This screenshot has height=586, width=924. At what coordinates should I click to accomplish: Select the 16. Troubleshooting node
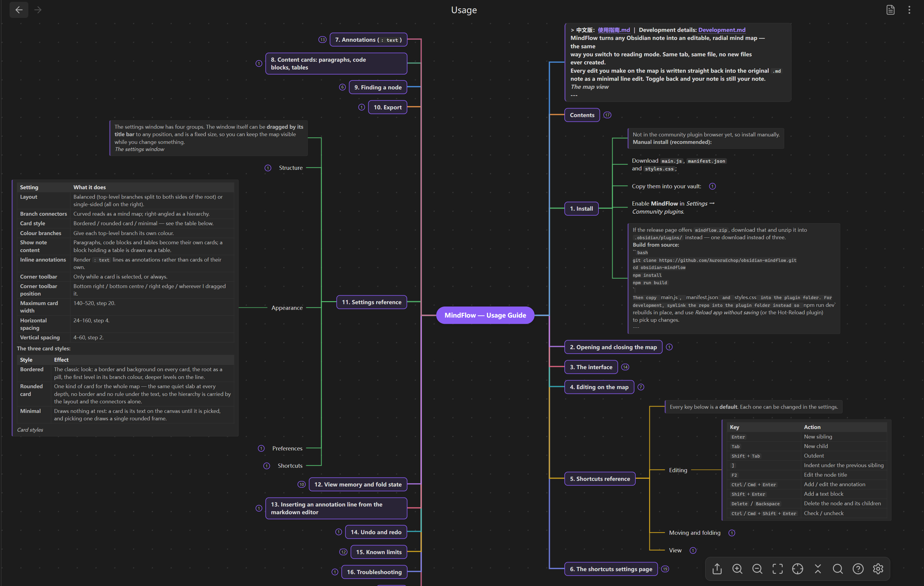(x=374, y=572)
